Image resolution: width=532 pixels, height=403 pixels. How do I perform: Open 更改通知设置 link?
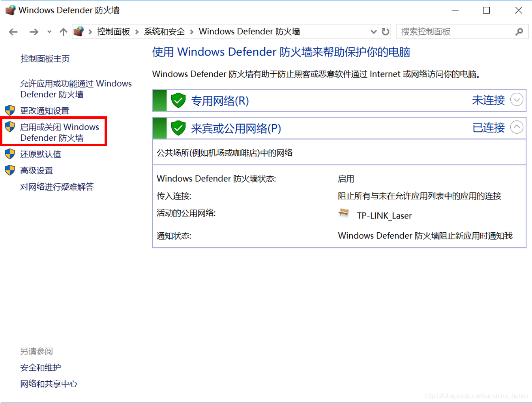(x=45, y=111)
